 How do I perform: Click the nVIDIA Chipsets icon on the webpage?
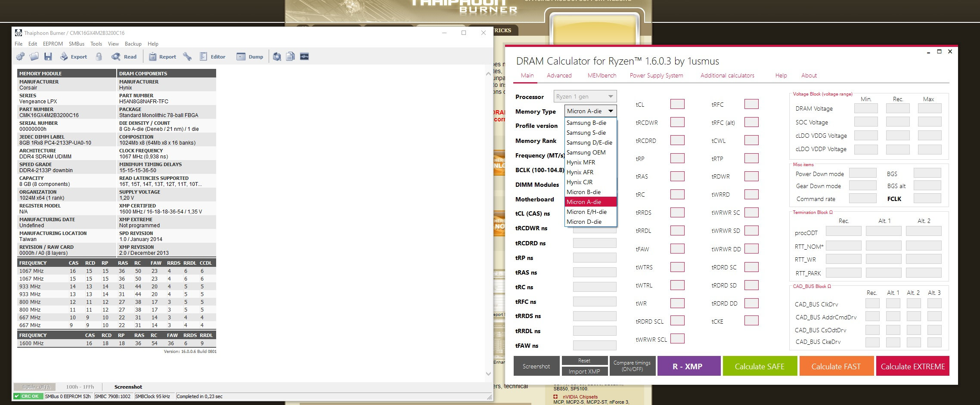point(555,397)
